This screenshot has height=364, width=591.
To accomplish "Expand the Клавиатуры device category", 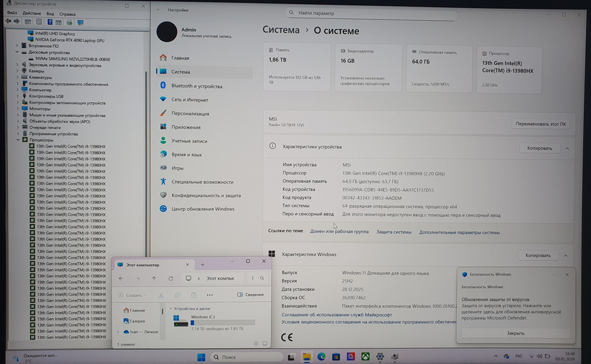I will [x=17, y=77].
